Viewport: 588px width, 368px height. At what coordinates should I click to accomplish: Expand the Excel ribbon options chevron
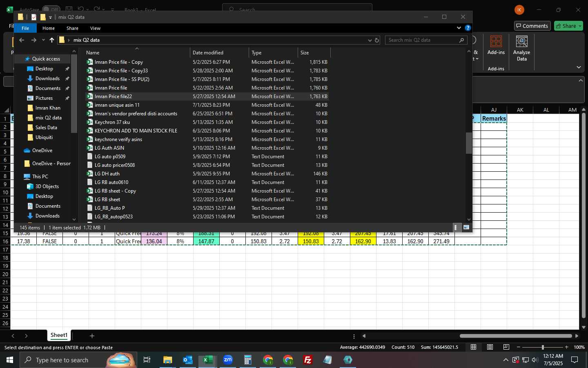[x=579, y=67]
